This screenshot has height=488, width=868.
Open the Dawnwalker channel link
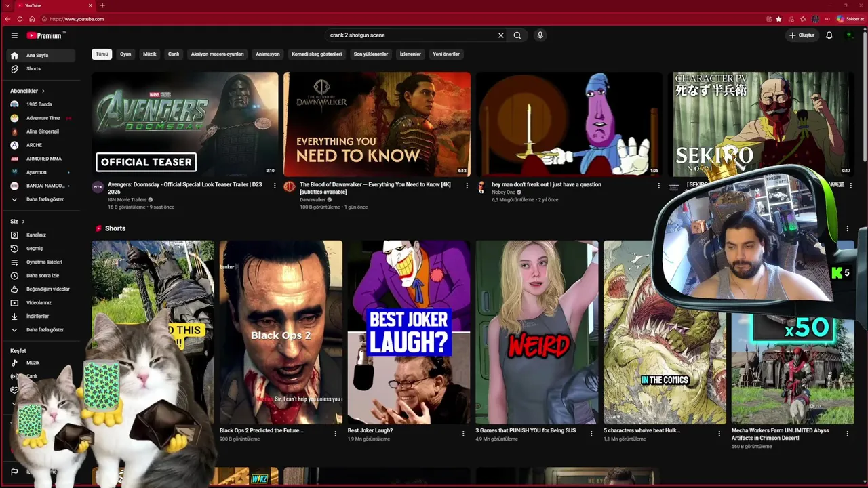(x=313, y=200)
